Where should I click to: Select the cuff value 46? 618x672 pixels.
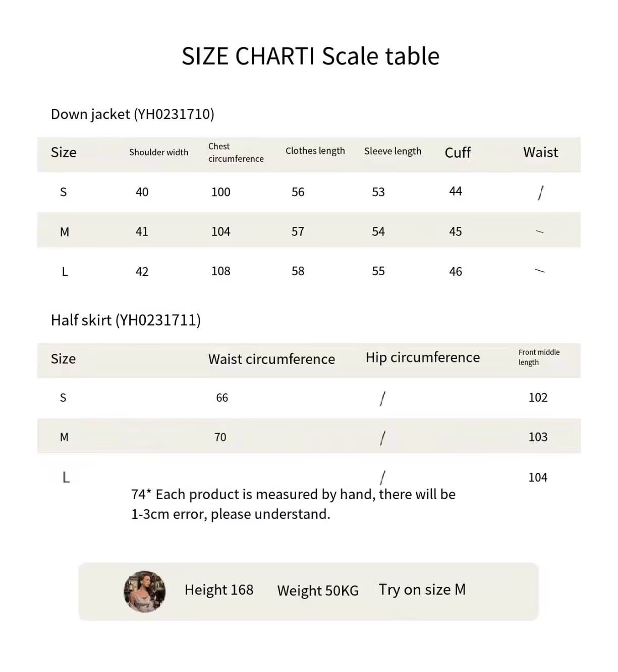coord(456,272)
